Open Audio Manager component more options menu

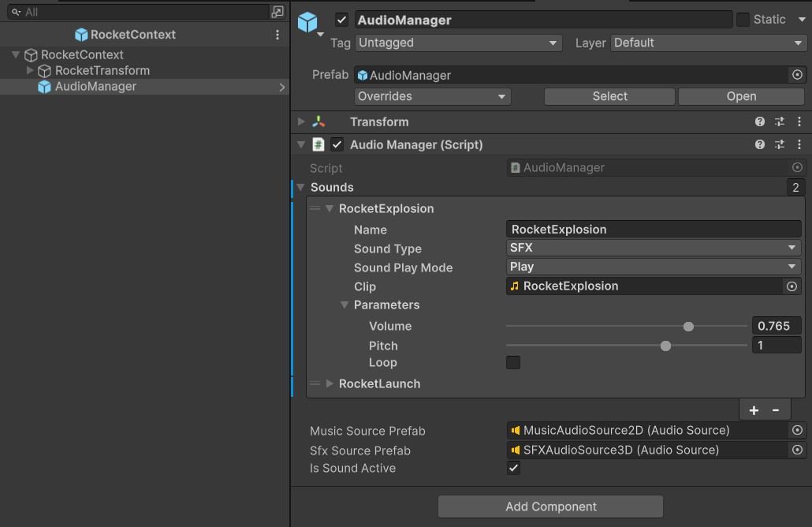point(799,144)
